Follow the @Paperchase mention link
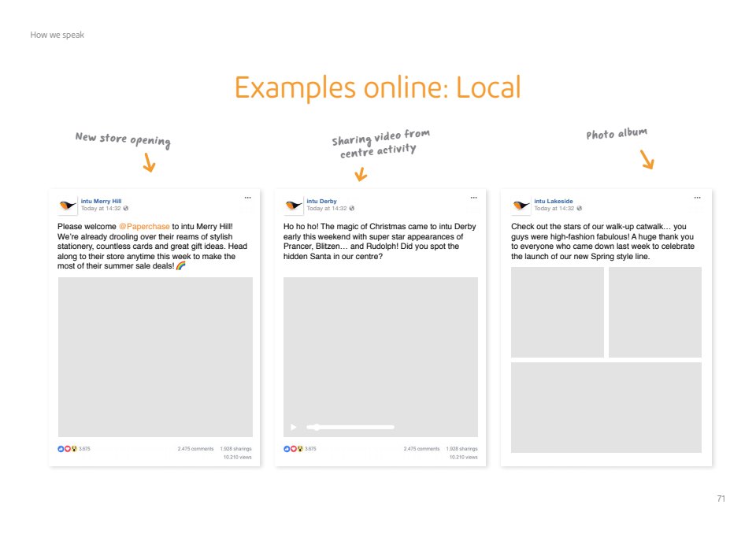The image size is (756, 534). pos(144,226)
